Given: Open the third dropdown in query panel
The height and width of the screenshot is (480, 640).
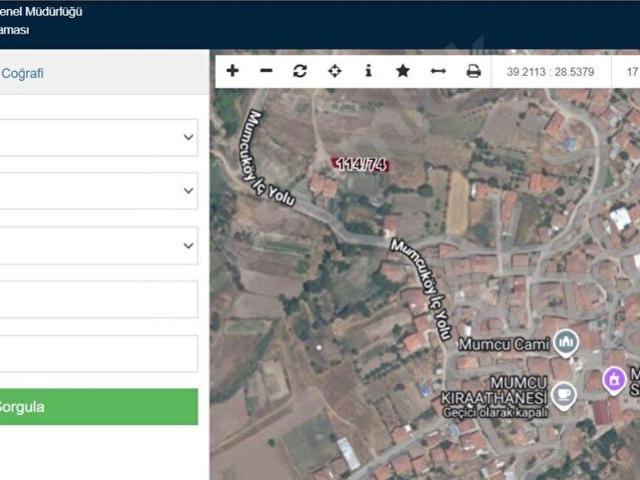Looking at the screenshot, I should [98, 246].
